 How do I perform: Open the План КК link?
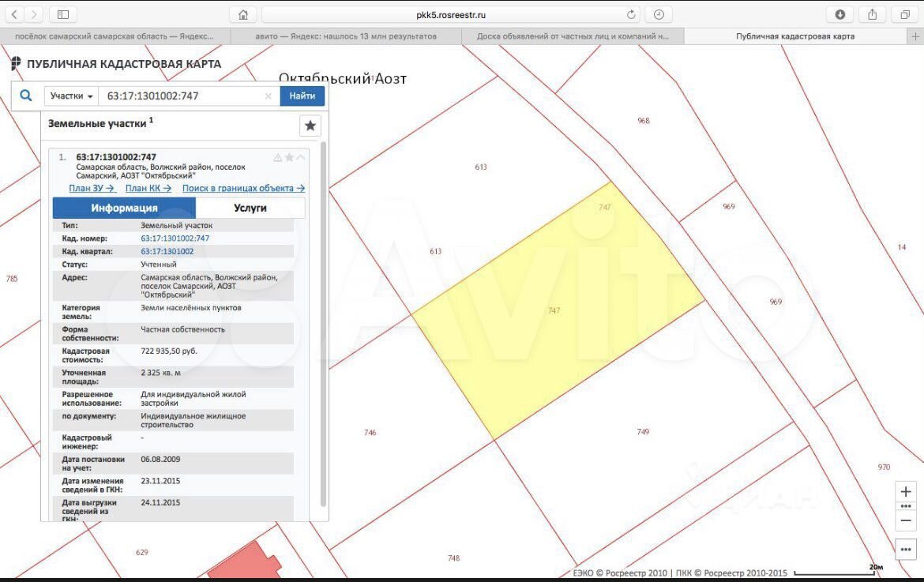click(x=148, y=189)
